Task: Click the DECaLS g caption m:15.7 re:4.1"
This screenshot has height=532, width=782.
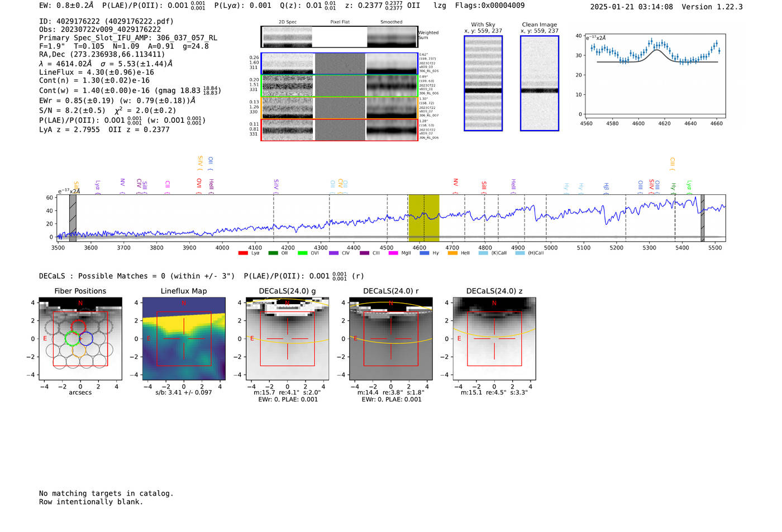Action: click(288, 392)
